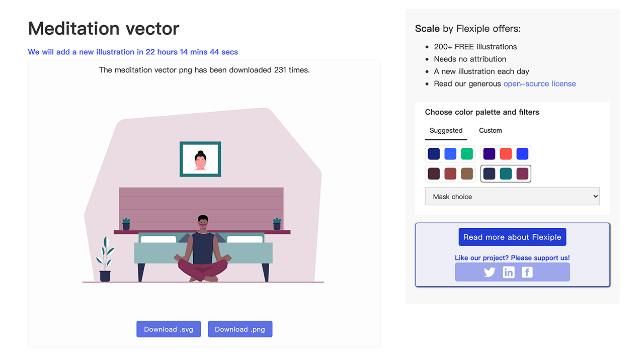Open the open-source license link
The width and height of the screenshot is (644, 362).
coord(539,84)
